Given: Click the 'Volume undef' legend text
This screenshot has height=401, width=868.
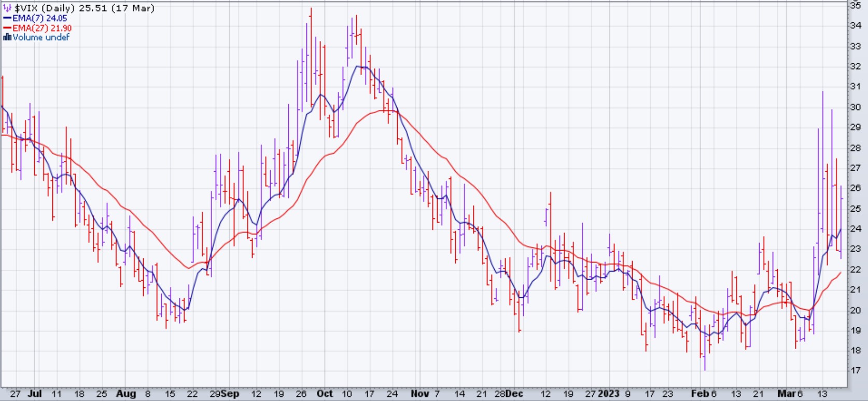Looking at the screenshot, I should tap(41, 37).
